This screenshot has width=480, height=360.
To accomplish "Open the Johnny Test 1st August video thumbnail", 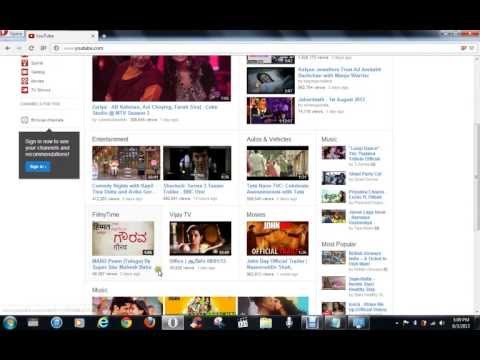I will tap(271, 110).
